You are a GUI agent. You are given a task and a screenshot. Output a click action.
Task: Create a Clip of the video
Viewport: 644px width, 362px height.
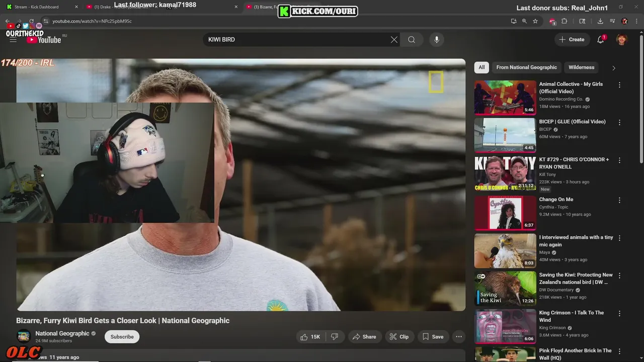click(399, 337)
